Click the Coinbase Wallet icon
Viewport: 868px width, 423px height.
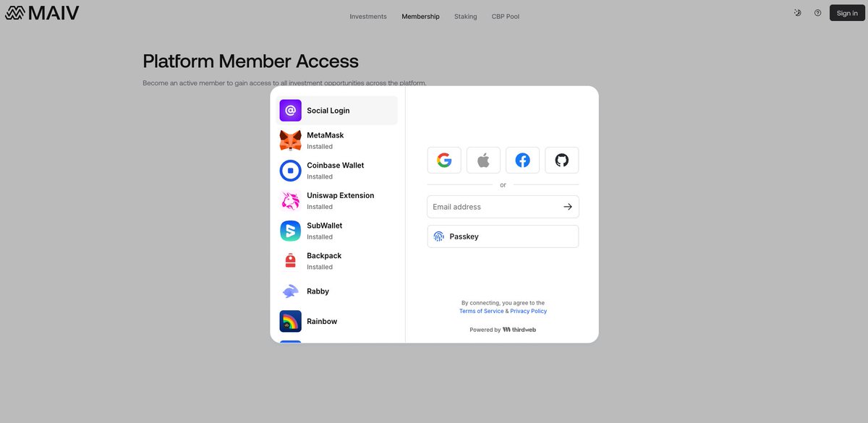tap(290, 171)
